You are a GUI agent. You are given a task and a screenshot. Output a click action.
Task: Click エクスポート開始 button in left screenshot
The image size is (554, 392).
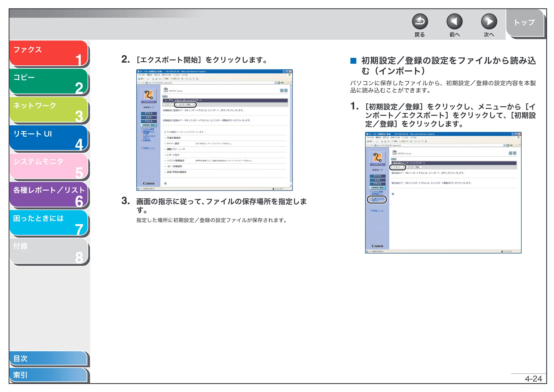tap(185, 105)
